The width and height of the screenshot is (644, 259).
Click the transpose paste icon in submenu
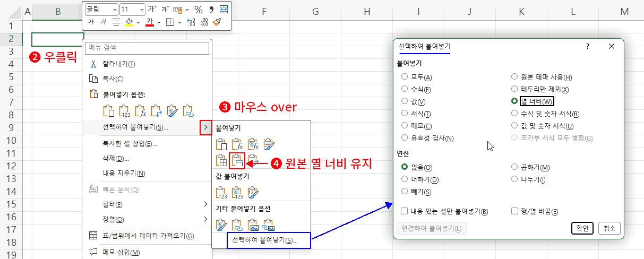[x=253, y=160]
